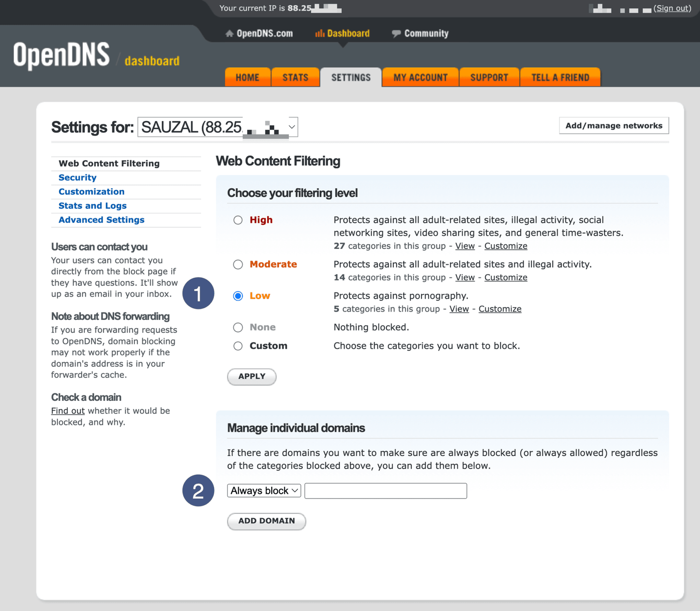Select the Low filtering level
700x611 pixels.
coord(238,296)
